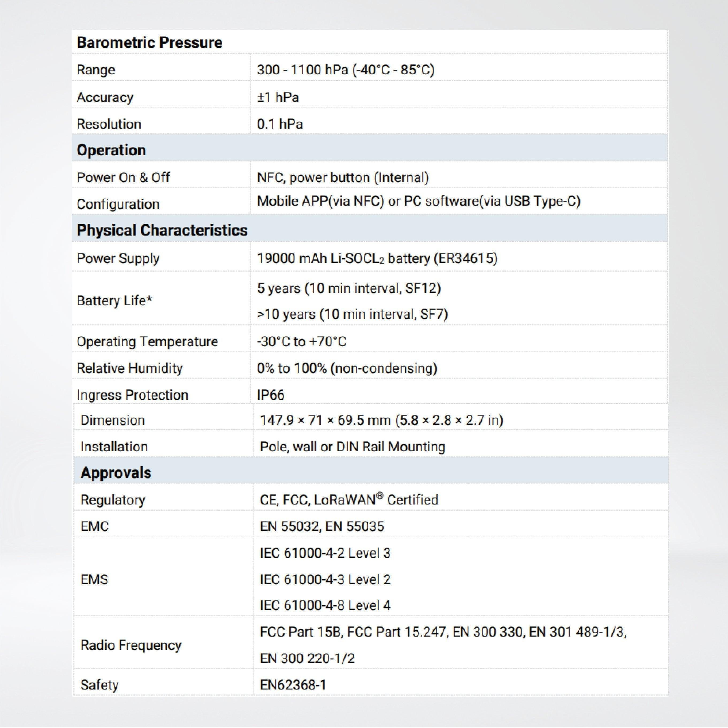Click the Pole, wall or DIN Rail text

(352, 447)
